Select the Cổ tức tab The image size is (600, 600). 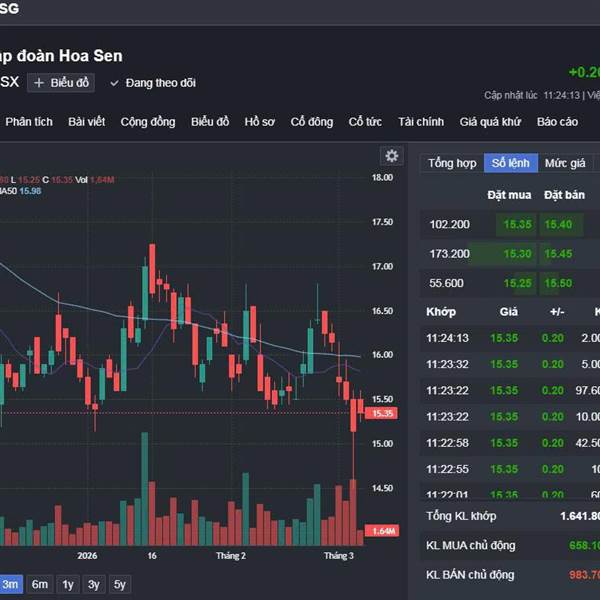coord(365,122)
